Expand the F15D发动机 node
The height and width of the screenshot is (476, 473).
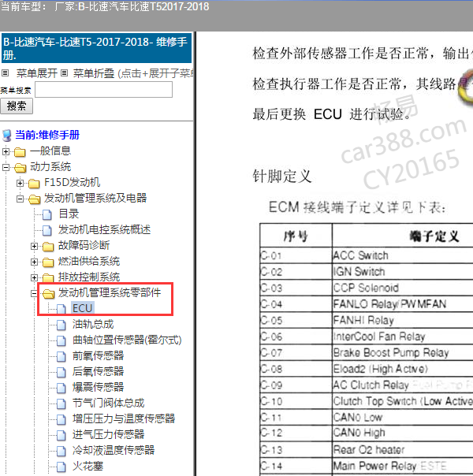[x=20, y=183]
